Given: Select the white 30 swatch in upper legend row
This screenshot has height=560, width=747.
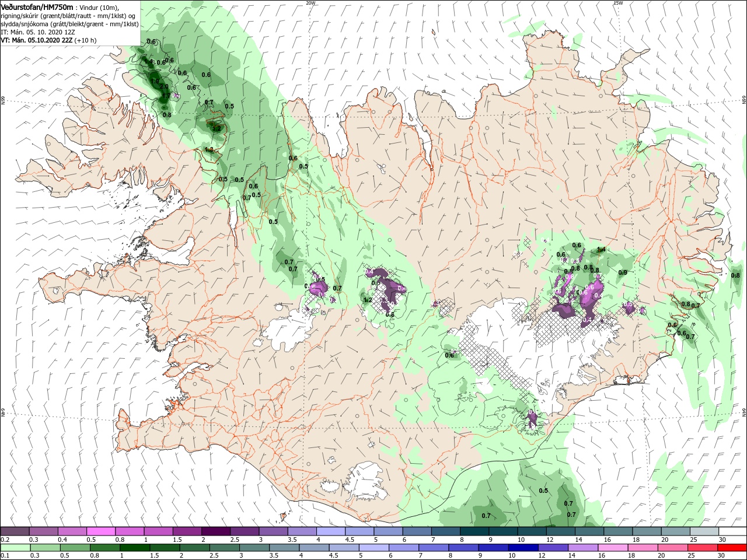Looking at the screenshot, I should pyautogui.click(x=732, y=531).
